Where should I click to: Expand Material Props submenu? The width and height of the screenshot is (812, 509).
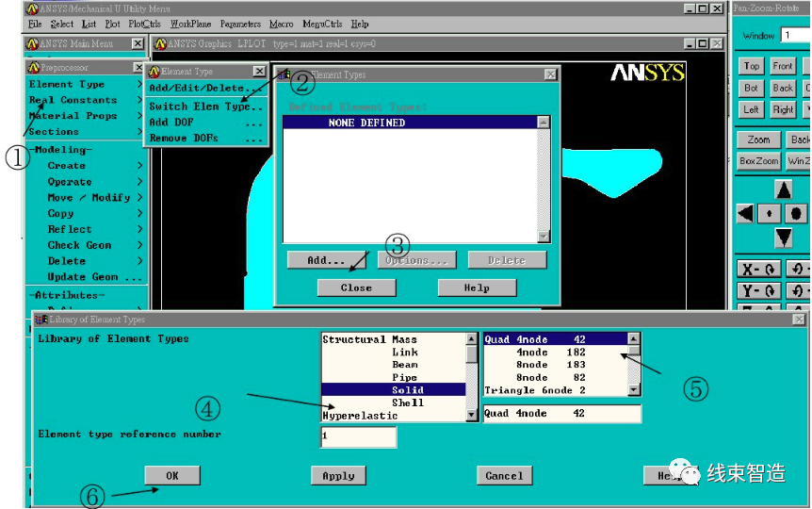[x=86, y=116]
